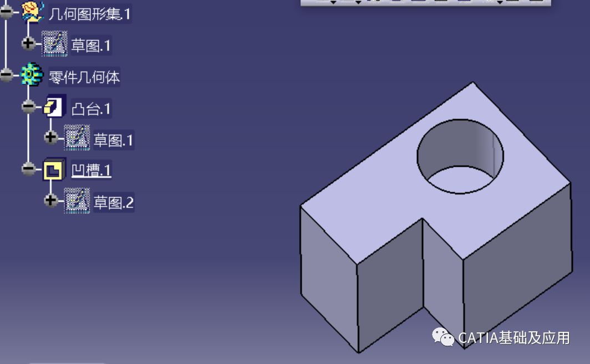This screenshot has width=590, height=364.
Task: Select the 凸台.1 label
Action: pyautogui.click(x=91, y=109)
